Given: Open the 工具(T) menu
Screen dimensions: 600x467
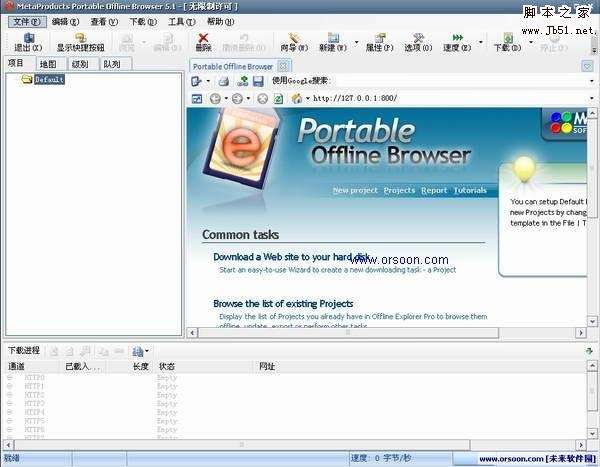Looking at the screenshot, I should 182,22.
